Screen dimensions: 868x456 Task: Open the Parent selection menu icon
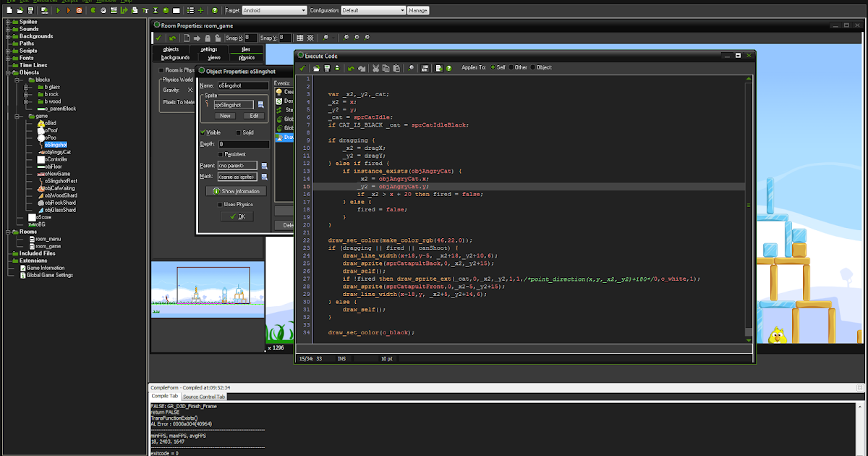[265, 166]
